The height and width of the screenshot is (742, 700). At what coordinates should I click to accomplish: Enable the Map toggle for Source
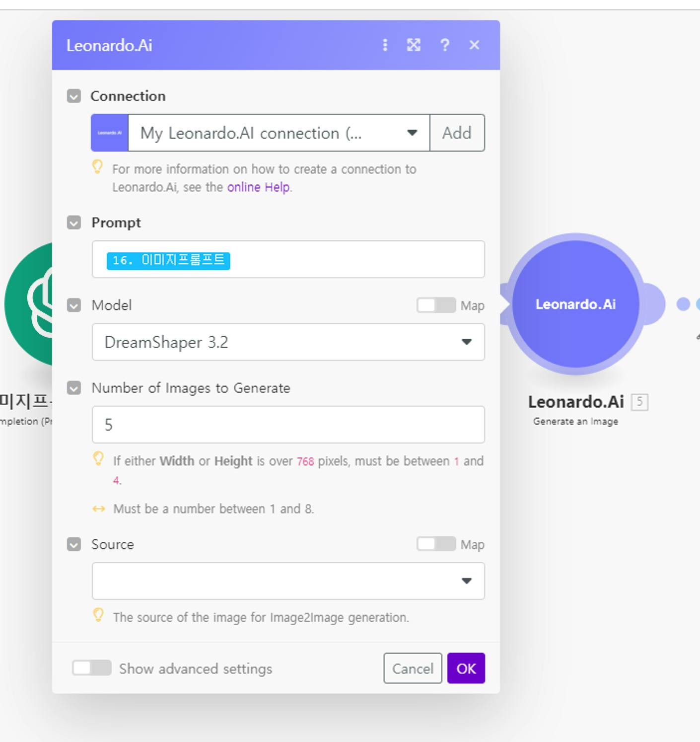436,544
